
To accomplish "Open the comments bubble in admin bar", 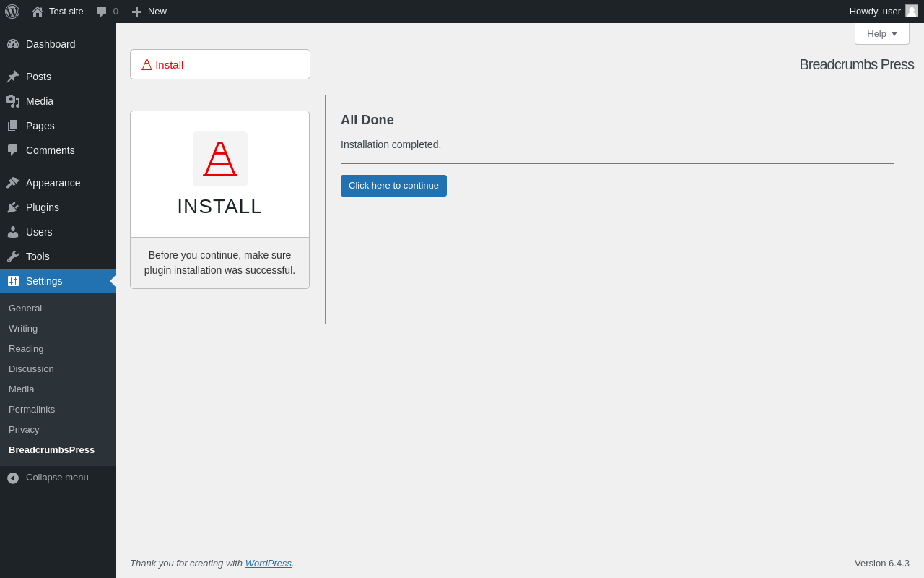I will (x=102, y=12).
